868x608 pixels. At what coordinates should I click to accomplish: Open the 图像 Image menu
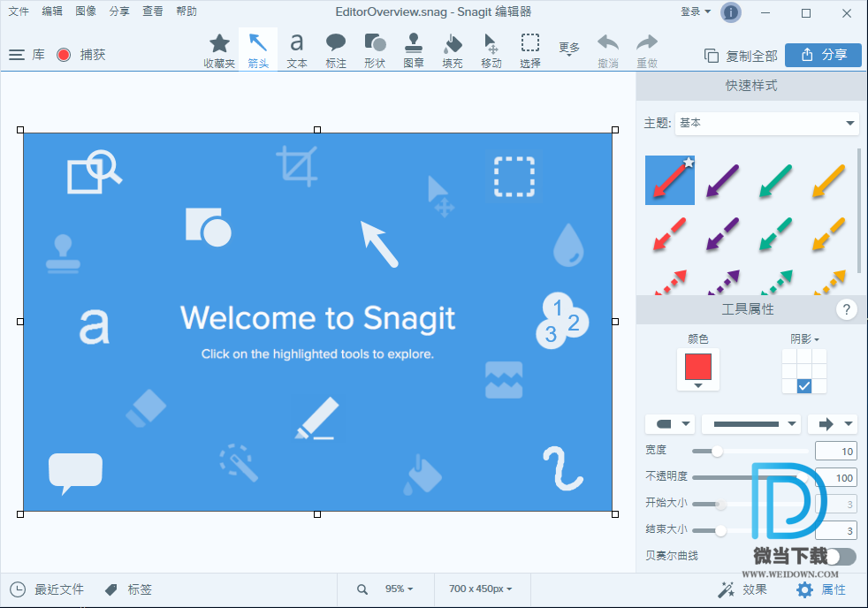click(86, 11)
